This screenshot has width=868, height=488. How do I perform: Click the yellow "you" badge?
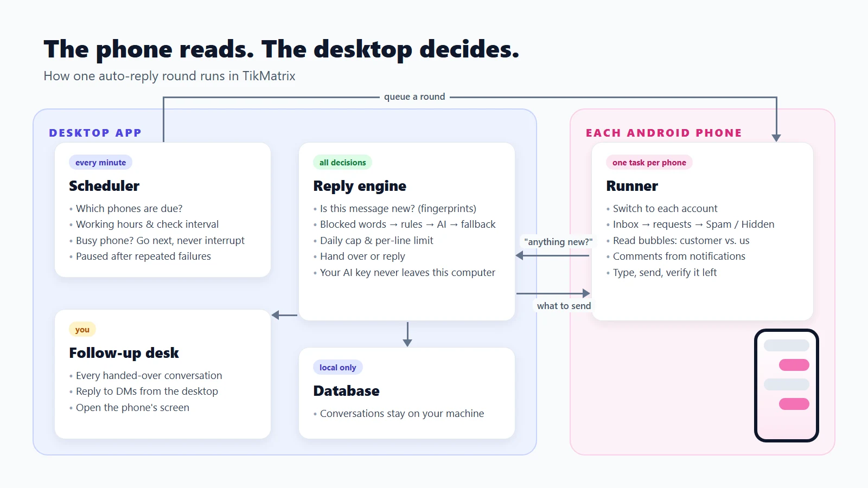click(82, 329)
